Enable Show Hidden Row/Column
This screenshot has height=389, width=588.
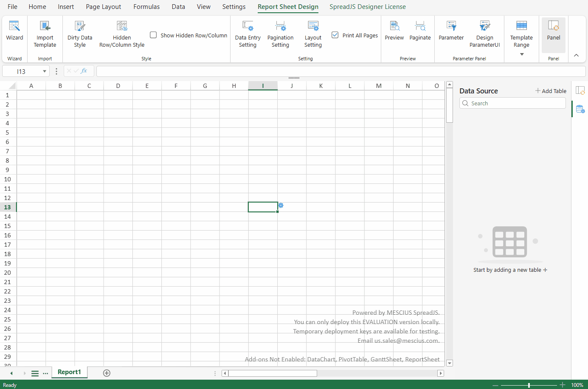[x=153, y=35]
